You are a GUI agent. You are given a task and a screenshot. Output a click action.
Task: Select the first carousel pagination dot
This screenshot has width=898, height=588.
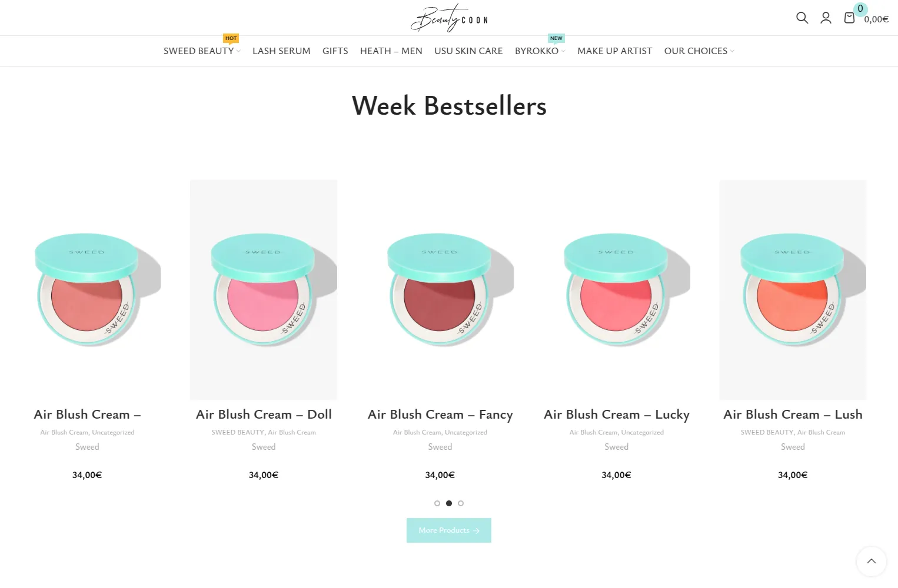coord(437,503)
